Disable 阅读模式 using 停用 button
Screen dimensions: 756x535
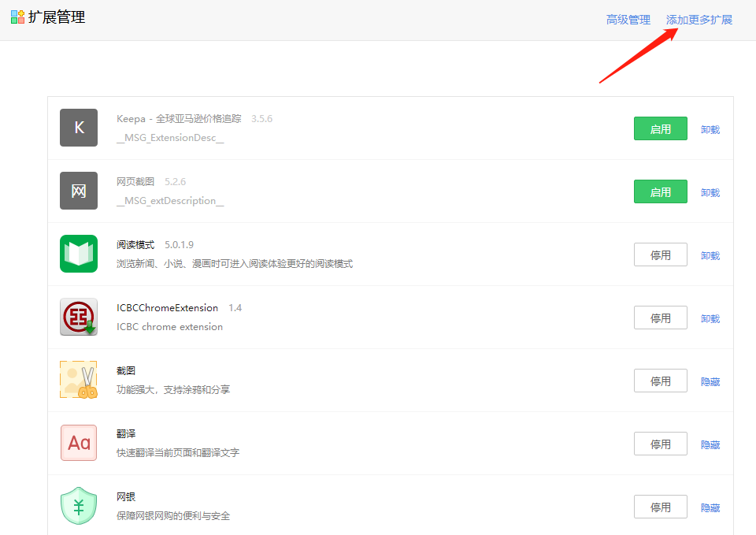pos(660,254)
